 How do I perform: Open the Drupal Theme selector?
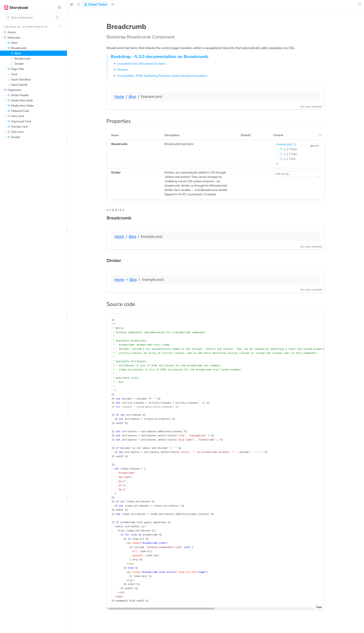(95, 5)
